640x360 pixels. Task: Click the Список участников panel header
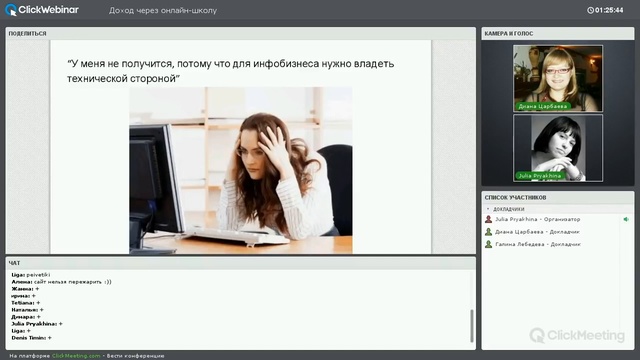558,198
